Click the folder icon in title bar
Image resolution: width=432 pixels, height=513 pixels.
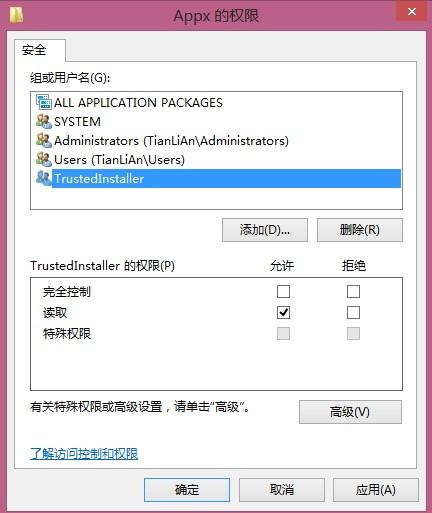click(16, 15)
